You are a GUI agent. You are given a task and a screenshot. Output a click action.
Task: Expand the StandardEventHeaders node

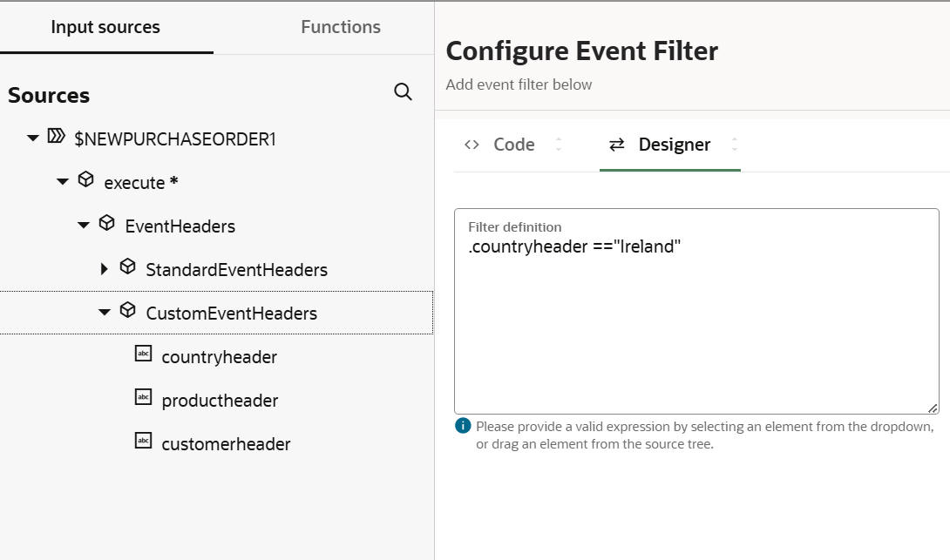tap(105, 269)
